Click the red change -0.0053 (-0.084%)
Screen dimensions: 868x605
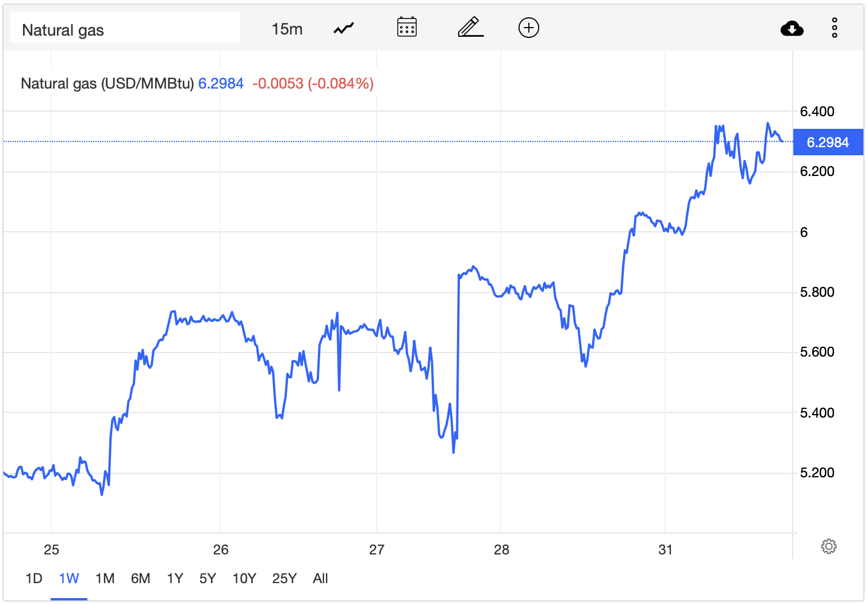point(313,84)
